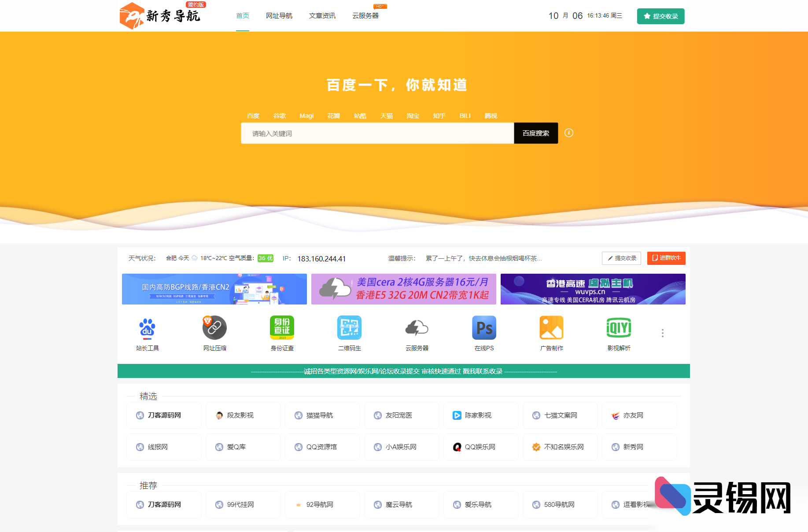The image size is (808, 532).
Task: Visit the 刀客源码网 link in 精选
Action: [x=164, y=415]
